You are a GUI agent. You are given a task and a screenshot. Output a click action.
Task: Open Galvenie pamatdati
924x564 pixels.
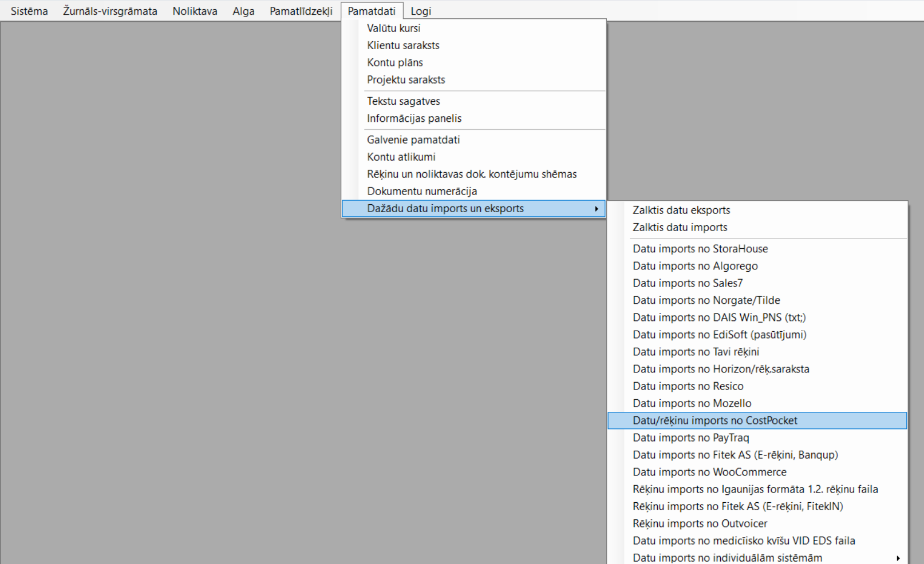click(473, 140)
